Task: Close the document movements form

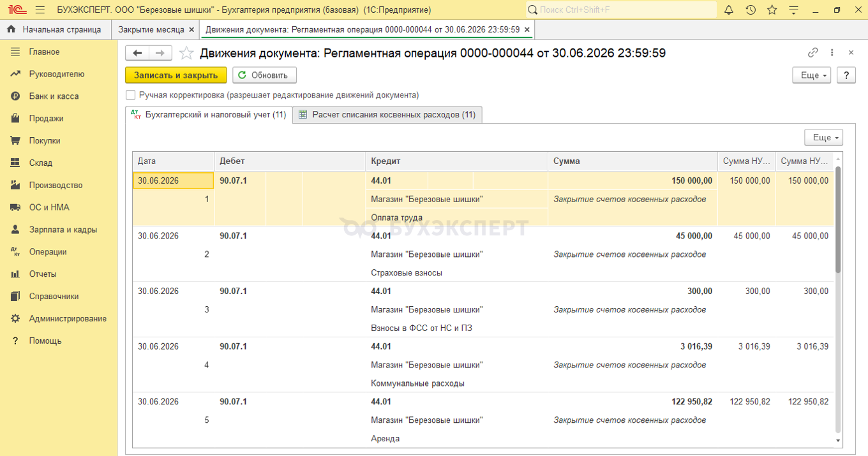Action: (x=851, y=53)
